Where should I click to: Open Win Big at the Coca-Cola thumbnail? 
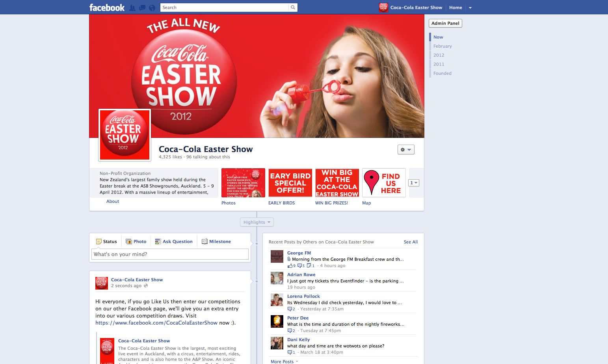pos(337,183)
